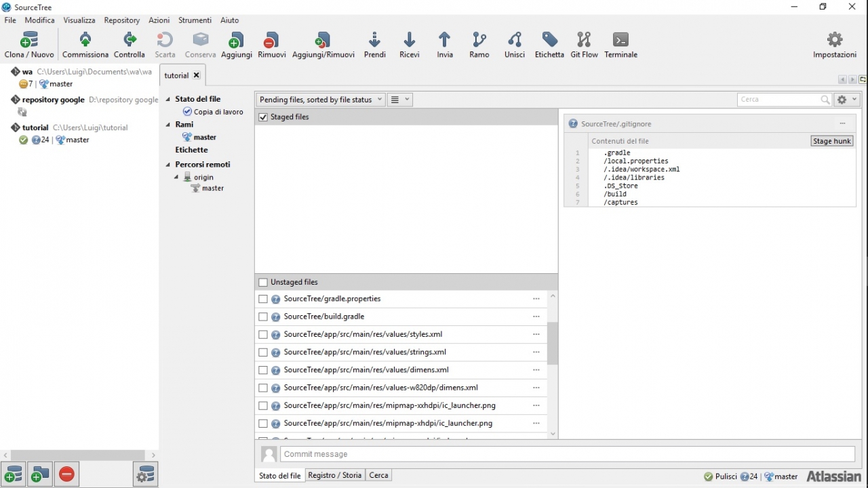Click the Rimuovi remove icon

click(x=272, y=40)
